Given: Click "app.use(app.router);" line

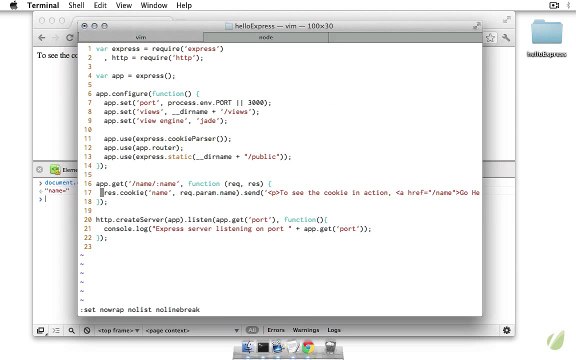Looking at the screenshot, I should (x=143, y=148).
